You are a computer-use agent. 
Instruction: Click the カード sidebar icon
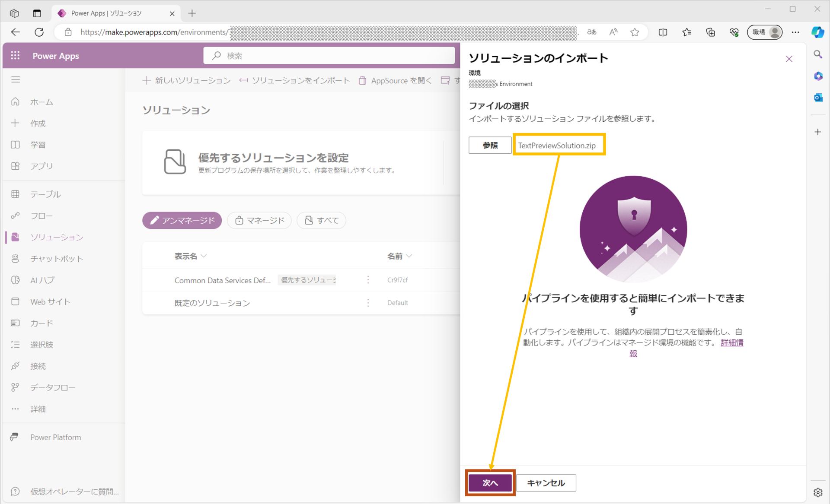[x=15, y=323]
